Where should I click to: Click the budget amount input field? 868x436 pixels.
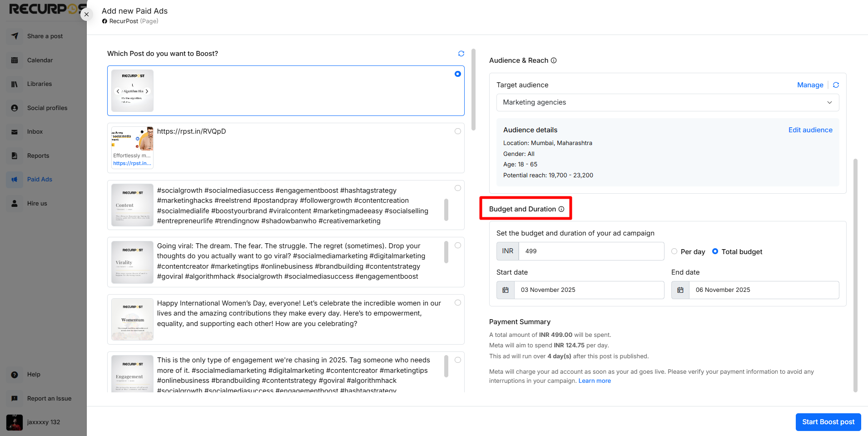pyautogui.click(x=591, y=251)
